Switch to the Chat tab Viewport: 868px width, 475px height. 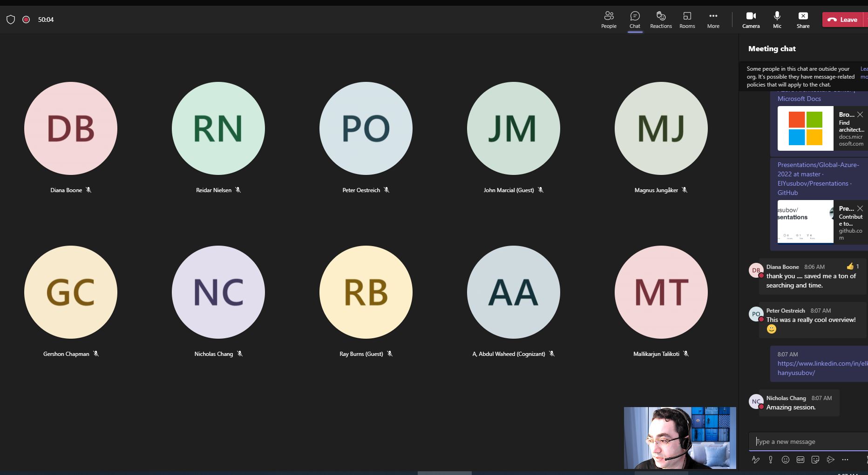(x=635, y=20)
